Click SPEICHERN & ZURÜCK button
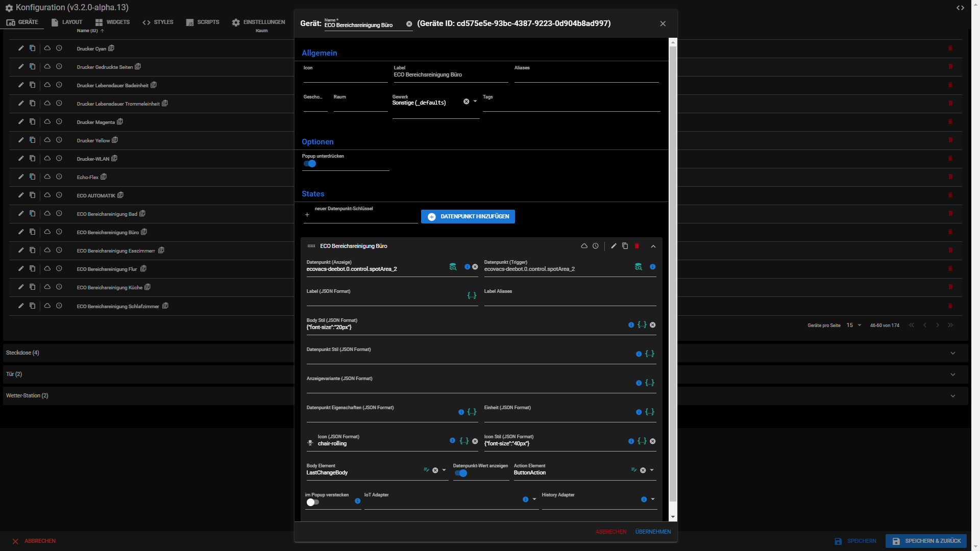The image size is (980, 551). (926, 541)
